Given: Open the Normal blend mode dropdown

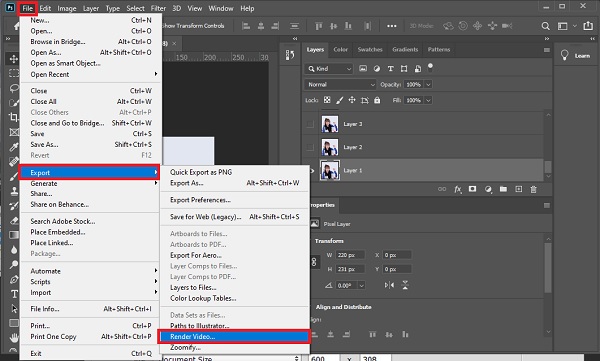Looking at the screenshot, I should pyautogui.click(x=340, y=84).
